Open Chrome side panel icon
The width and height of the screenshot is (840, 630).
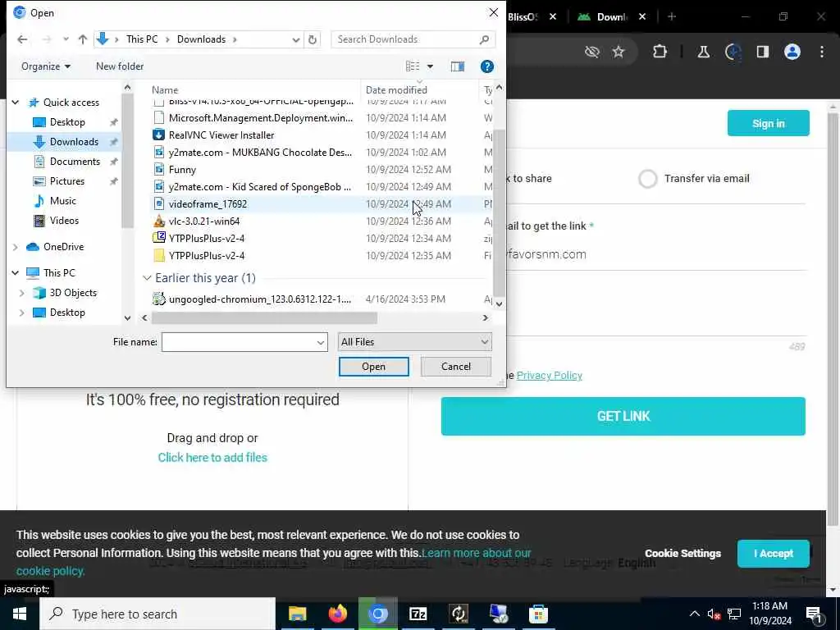tap(763, 52)
